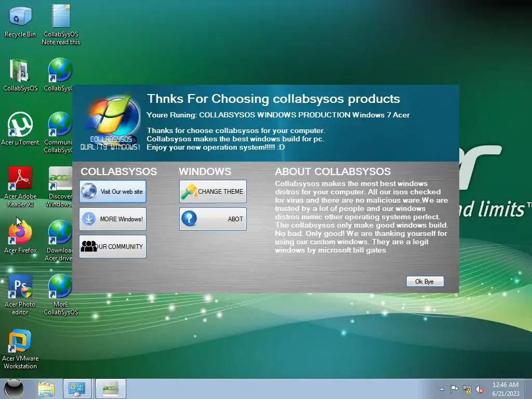Click the Start orb on the taskbar
This screenshot has height=399, width=532.
pos(14,389)
